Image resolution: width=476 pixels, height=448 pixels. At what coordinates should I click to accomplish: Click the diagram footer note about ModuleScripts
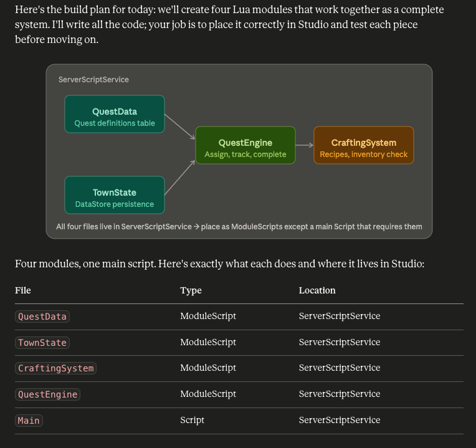[x=239, y=227]
